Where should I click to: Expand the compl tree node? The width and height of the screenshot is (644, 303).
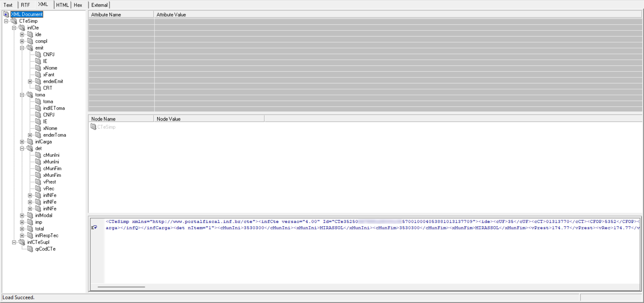coord(22,41)
